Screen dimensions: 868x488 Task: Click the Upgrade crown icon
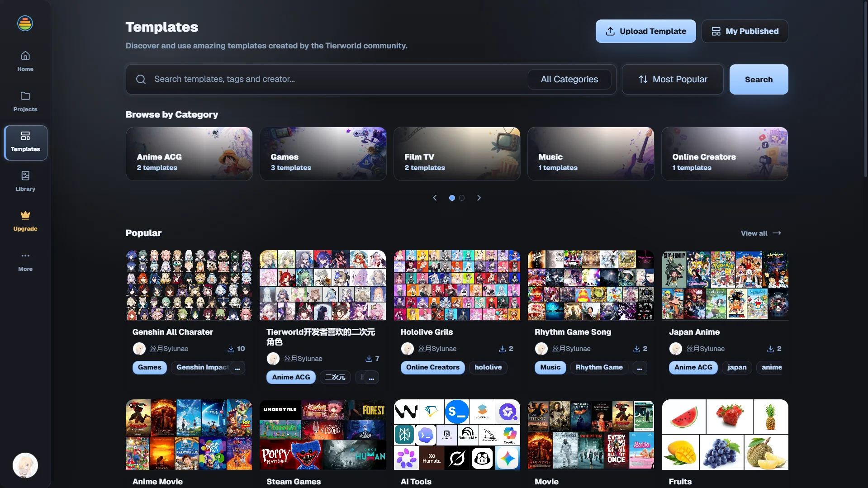25,215
